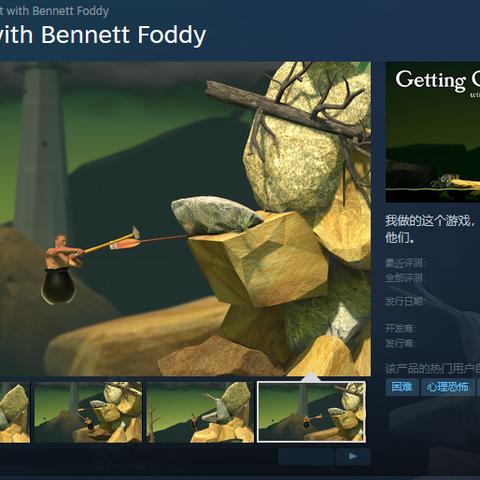
Task: Click the cut-off tag after 心理恐怖
Action: [x=478, y=387]
